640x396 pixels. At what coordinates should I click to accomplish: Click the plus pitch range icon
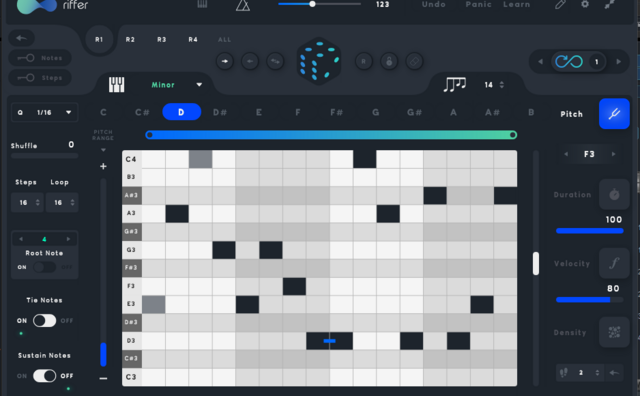(103, 166)
